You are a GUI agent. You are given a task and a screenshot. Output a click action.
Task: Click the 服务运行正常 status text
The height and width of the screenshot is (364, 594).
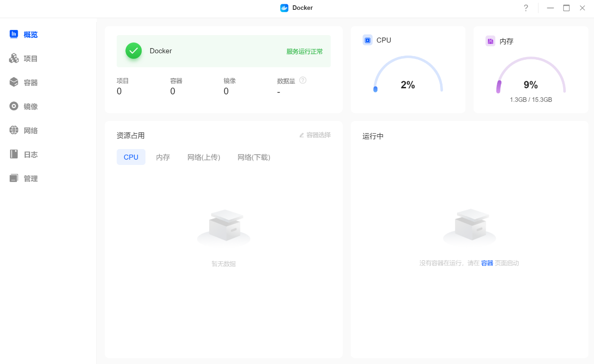tap(304, 51)
